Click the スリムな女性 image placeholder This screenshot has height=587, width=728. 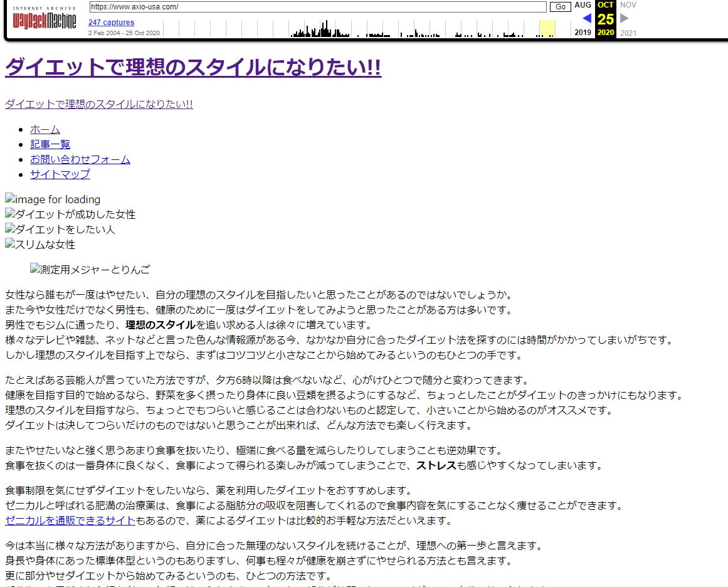(40, 245)
